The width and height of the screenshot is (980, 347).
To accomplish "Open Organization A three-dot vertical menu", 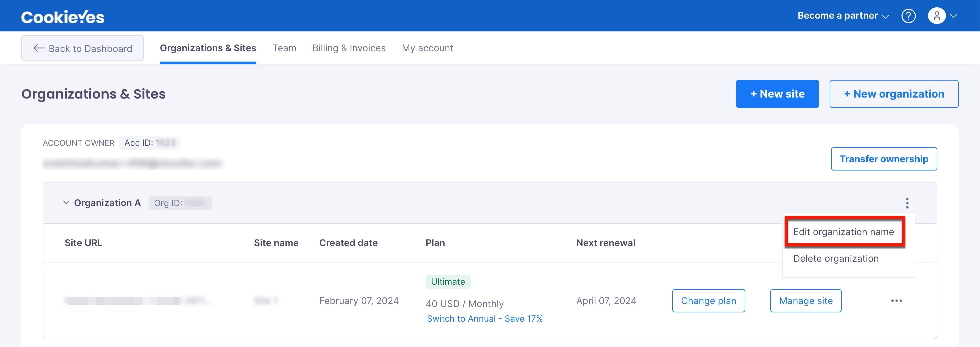I will pyautogui.click(x=907, y=203).
